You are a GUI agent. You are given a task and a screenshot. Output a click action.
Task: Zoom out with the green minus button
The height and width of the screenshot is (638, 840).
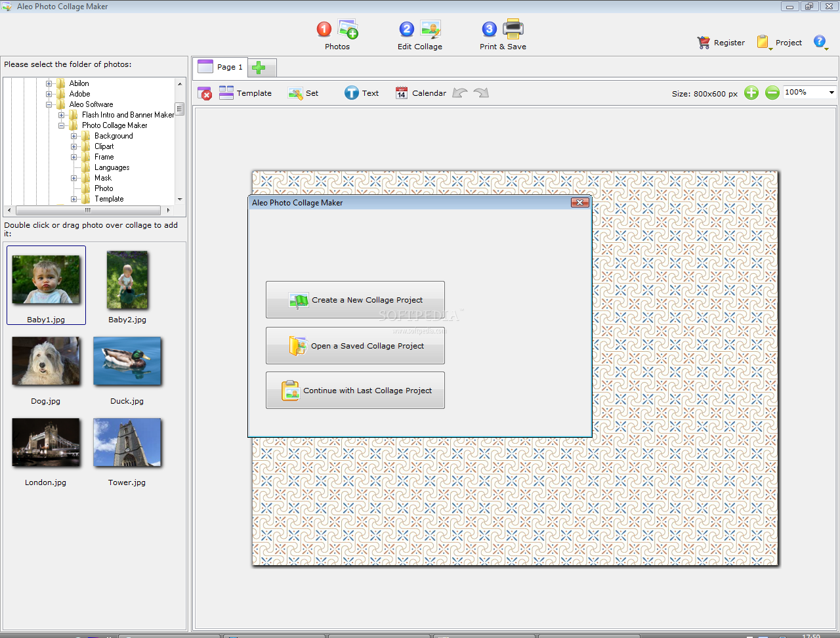pos(772,93)
